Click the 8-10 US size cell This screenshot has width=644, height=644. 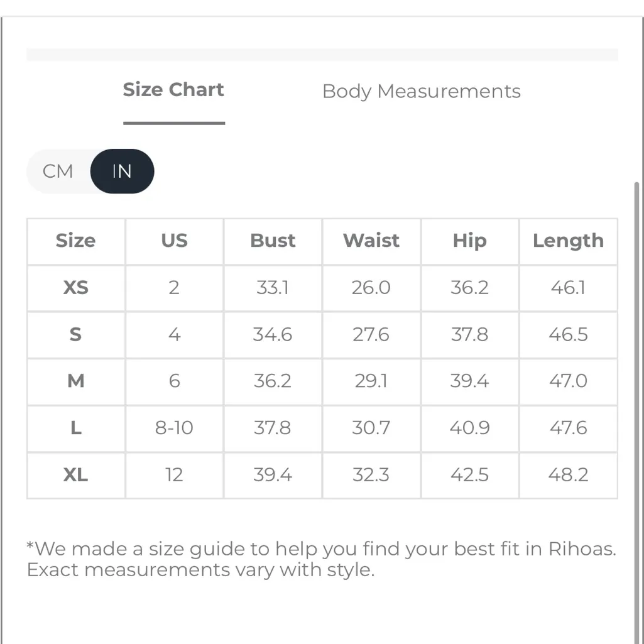point(174,428)
